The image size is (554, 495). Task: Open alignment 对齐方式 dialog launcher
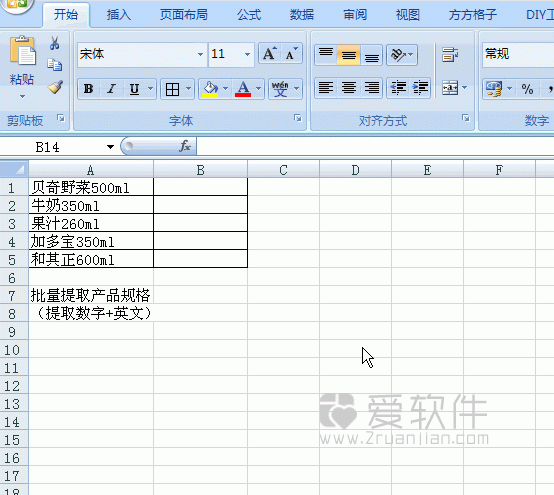(x=466, y=118)
